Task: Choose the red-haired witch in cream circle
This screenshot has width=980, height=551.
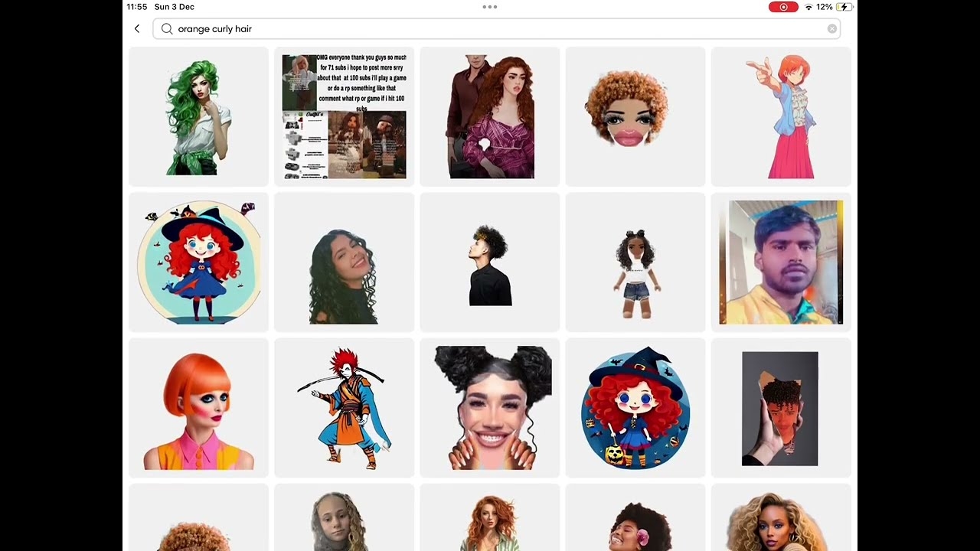Action: (198, 262)
